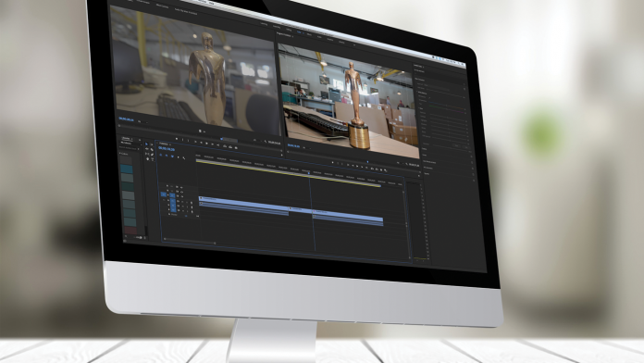Add a marker using the timeline marker icon
This screenshot has width=644, height=363.
point(179,157)
